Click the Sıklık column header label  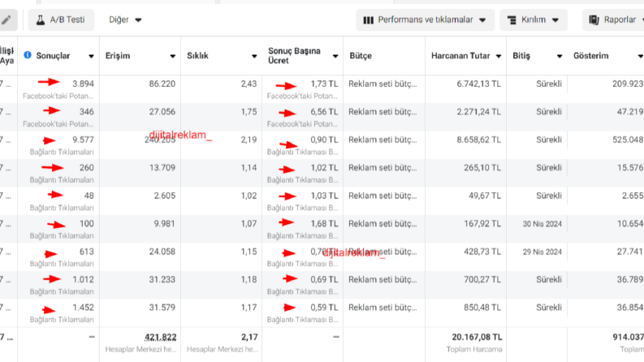[197, 56]
